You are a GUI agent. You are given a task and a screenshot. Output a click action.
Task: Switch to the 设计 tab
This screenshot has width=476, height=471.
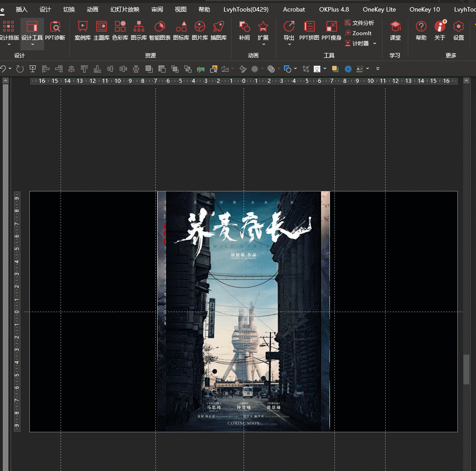[x=45, y=9]
